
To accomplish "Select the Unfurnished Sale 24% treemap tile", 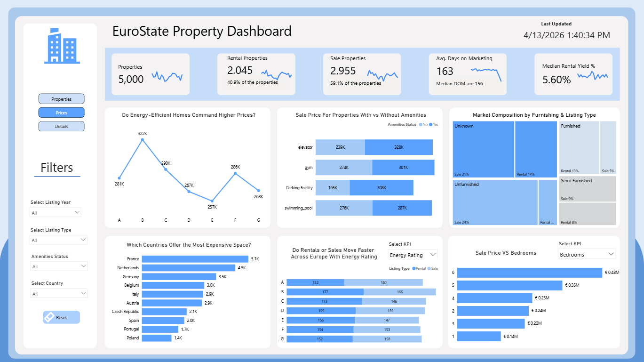I will 495,202.
